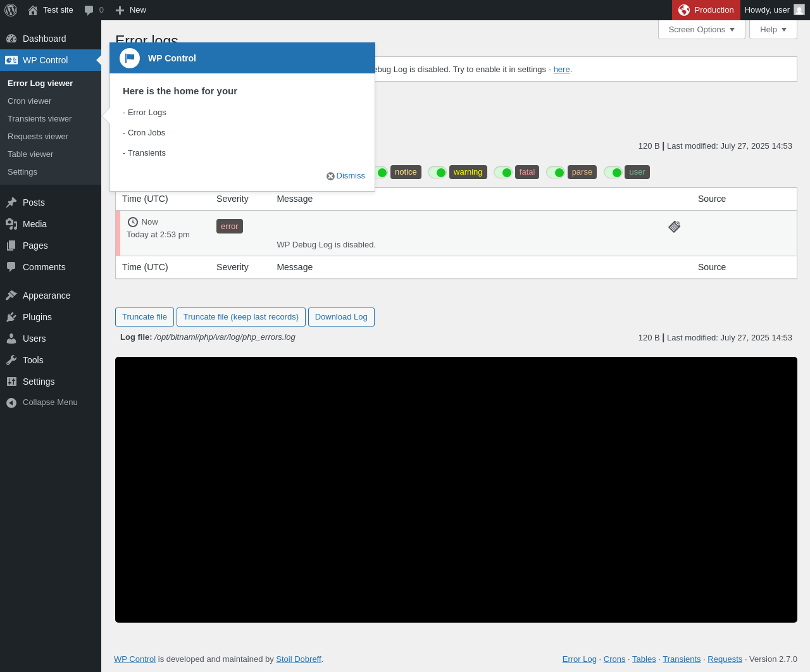Open the Crons footer link
This screenshot has width=810, height=672.
click(614, 659)
